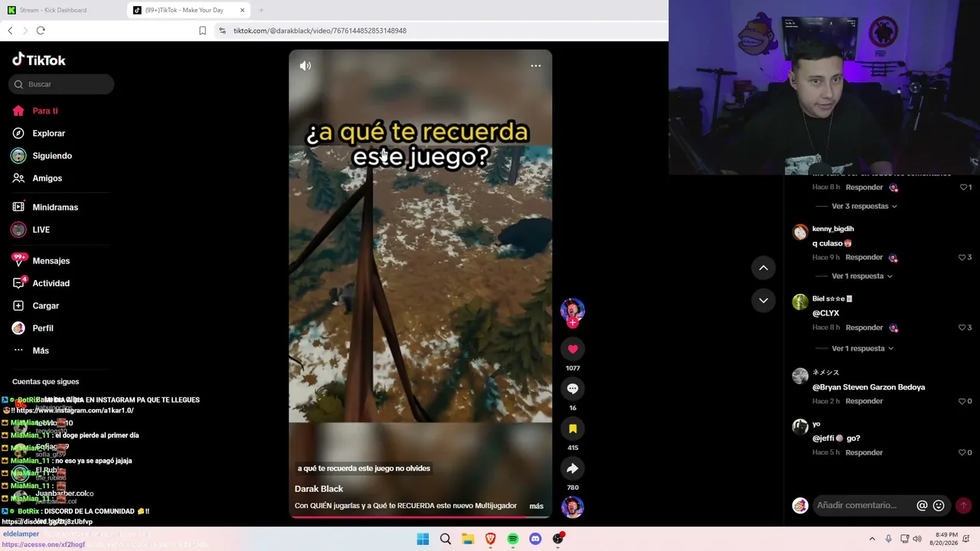
Task: Open the video comments bubble icon
Action: 573,389
